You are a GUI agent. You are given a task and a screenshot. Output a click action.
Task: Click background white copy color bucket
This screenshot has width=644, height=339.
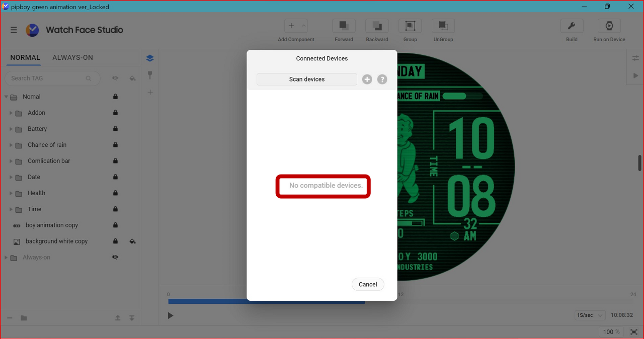pyautogui.click(x=132, y=241)
